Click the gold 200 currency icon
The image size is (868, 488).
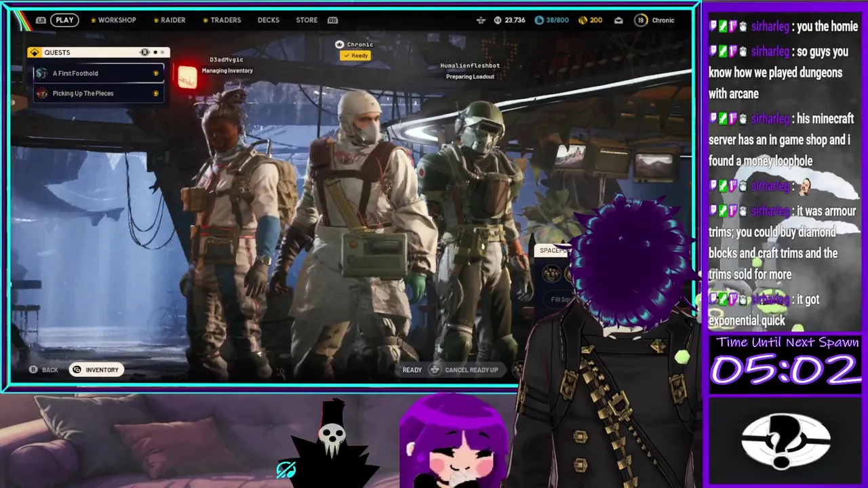pos(583,20)
